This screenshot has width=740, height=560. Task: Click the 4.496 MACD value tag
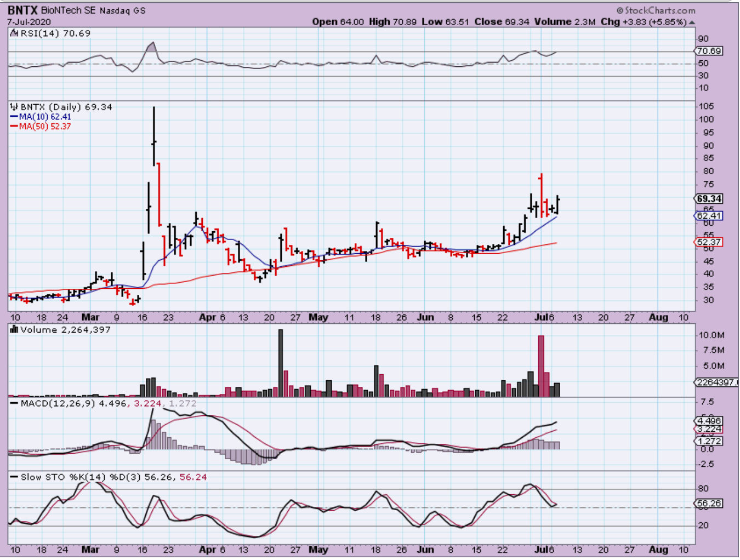pos(708,421)
